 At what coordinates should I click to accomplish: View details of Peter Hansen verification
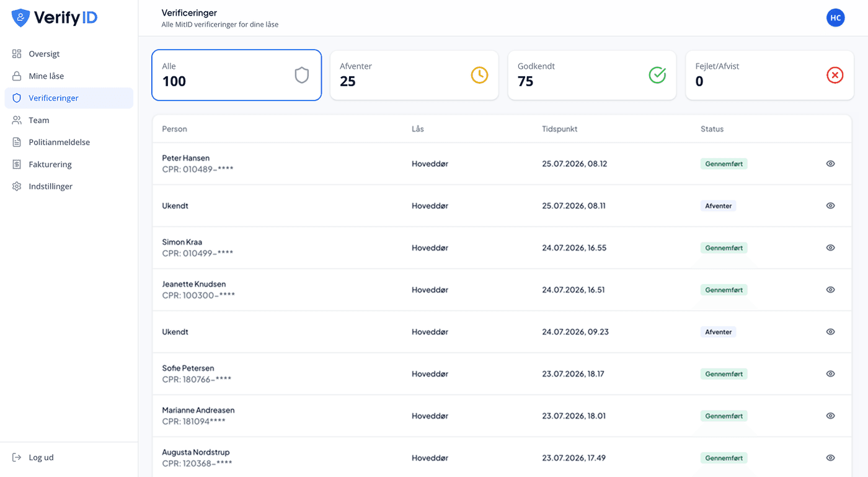(831, 164)
